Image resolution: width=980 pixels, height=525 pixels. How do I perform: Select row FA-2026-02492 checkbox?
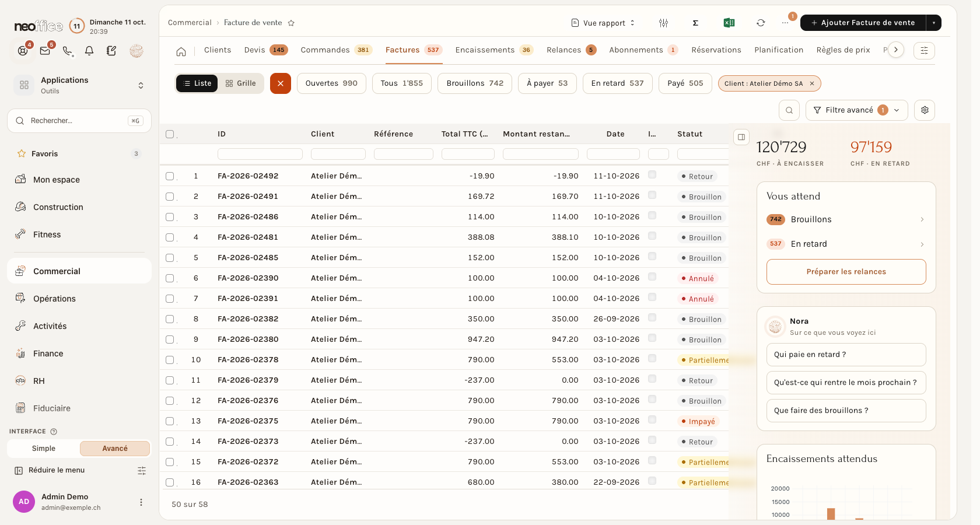coord(170,176)
